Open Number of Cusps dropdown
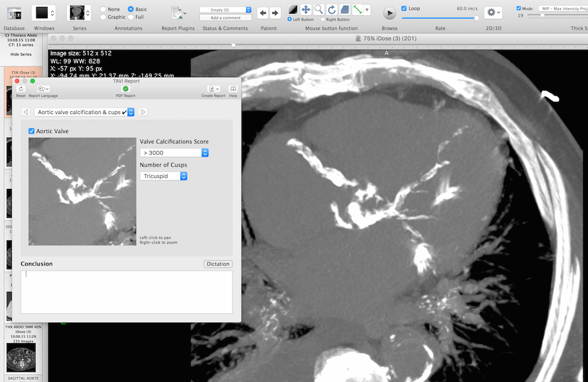Image resolution: width=588 pixels, height=382 pixels. (163, 176)
